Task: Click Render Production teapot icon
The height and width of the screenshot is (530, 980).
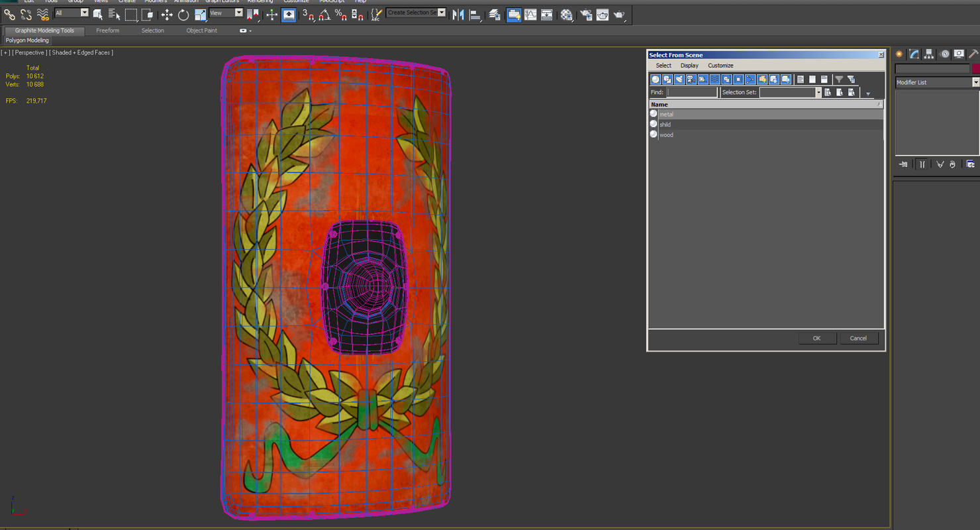Action: click(619, 14)
